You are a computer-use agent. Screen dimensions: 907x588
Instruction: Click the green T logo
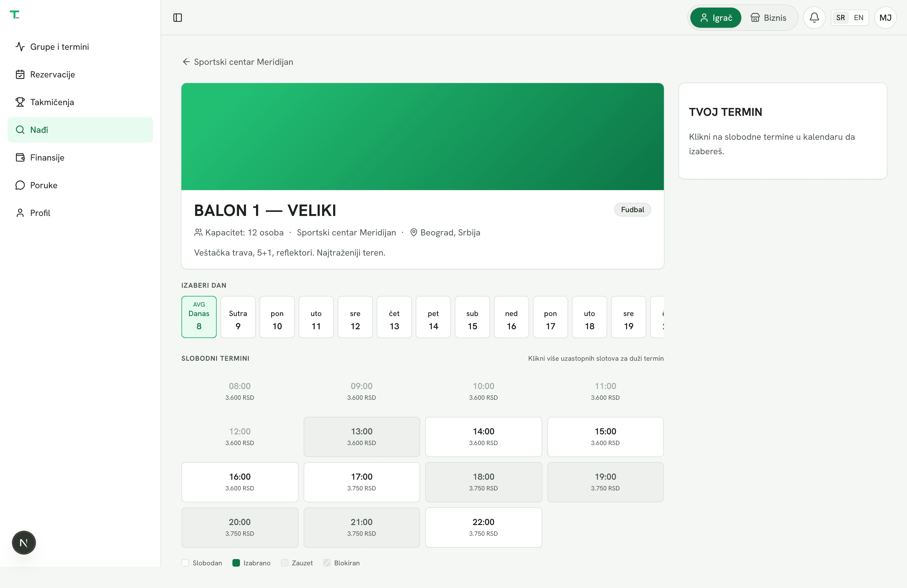point(14,14)
